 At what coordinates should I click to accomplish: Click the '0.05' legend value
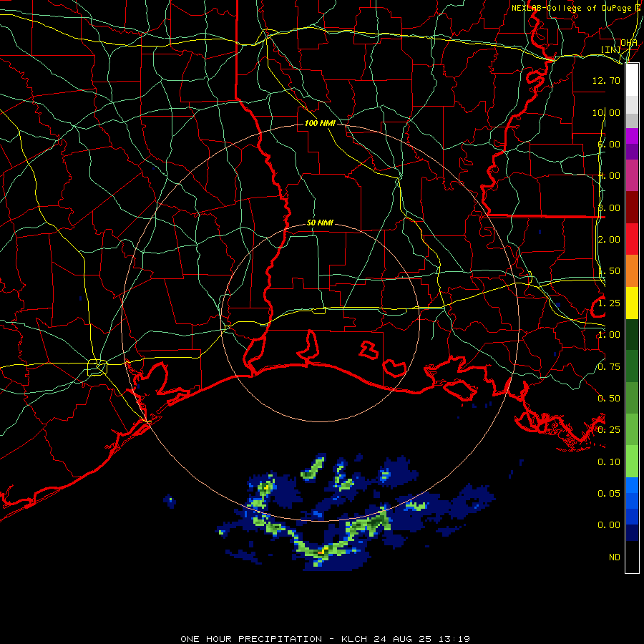tap(609, 493)
